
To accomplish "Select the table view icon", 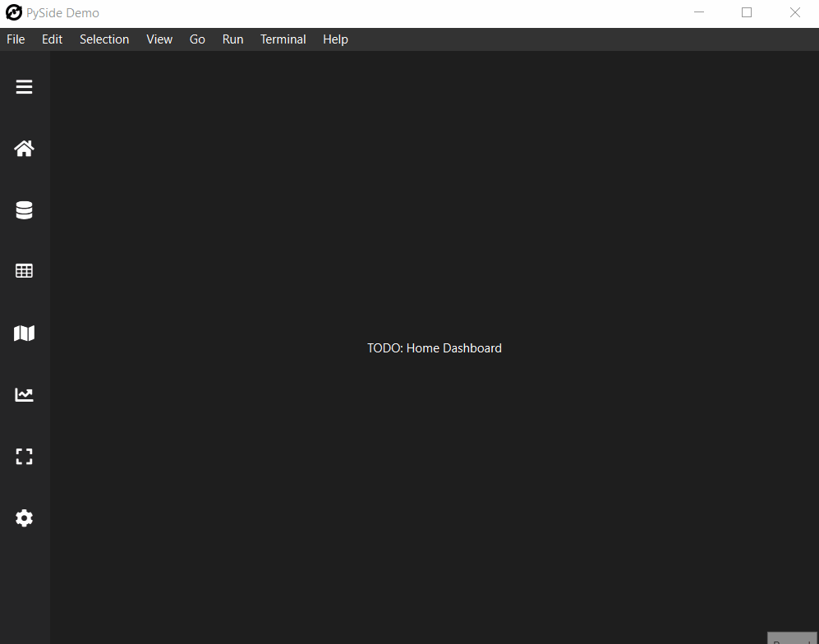I will (x=24, y=270).
